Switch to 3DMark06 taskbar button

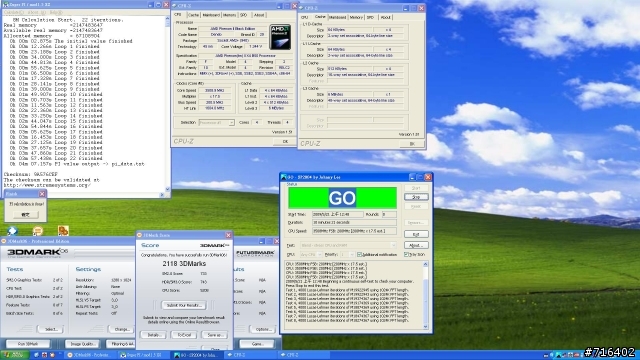pyautogui.click(x=91, y=355)
